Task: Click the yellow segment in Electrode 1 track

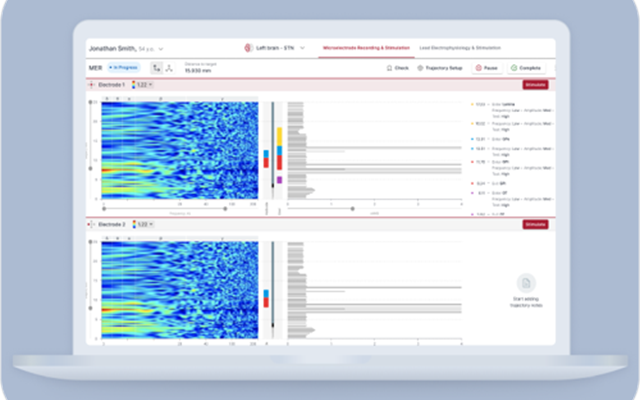Action: coord(280,136)
